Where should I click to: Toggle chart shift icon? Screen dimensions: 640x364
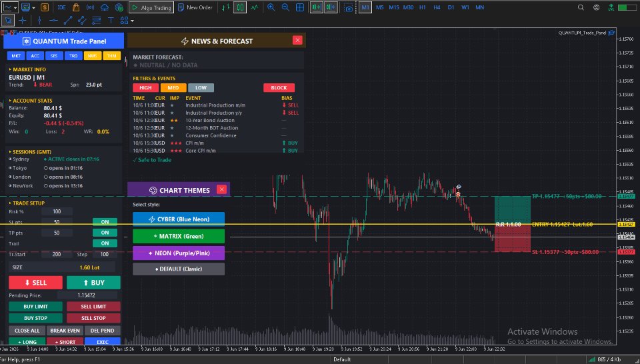[x=331, y=7]
